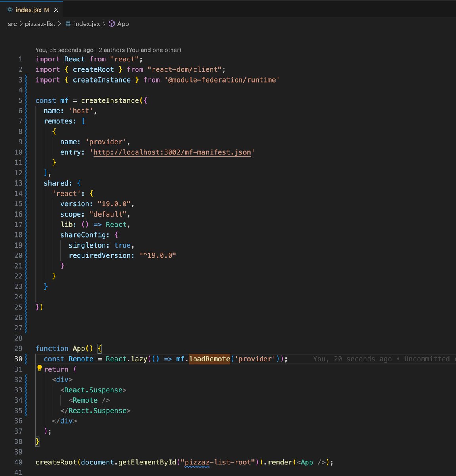The image size is (456, 476).
Task: Click the 'host' name string
Action: [x=81, y=111]
